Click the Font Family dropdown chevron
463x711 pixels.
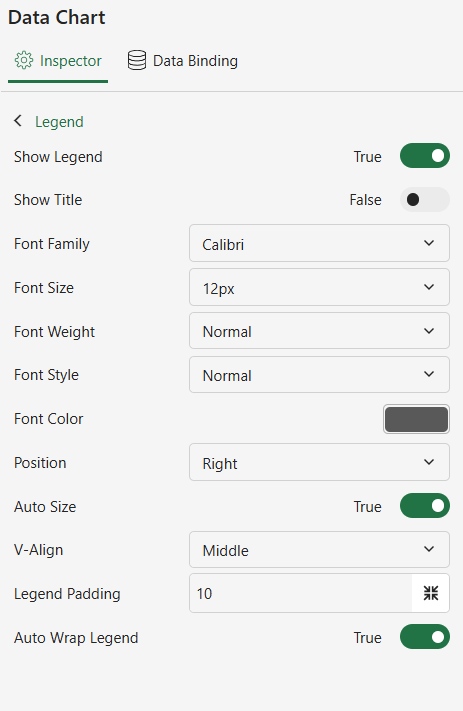pyautogui.click(x=429, y=243)
